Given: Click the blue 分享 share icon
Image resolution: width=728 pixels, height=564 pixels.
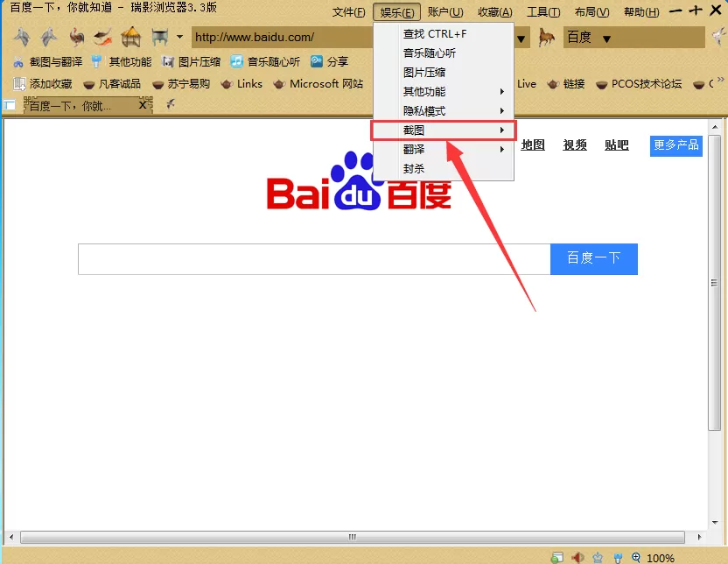Looking at the screenshot, I should tap(317, 61).
